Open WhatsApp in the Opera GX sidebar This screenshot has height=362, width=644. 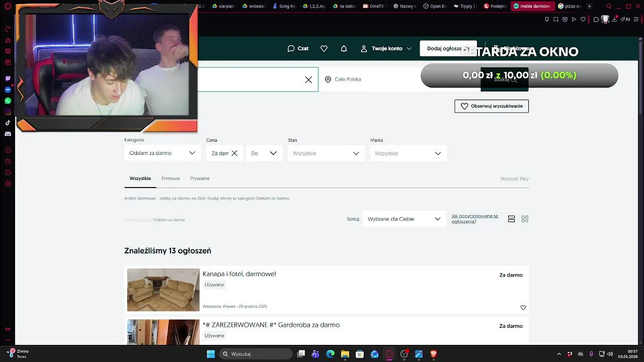[x=8, y=101]
